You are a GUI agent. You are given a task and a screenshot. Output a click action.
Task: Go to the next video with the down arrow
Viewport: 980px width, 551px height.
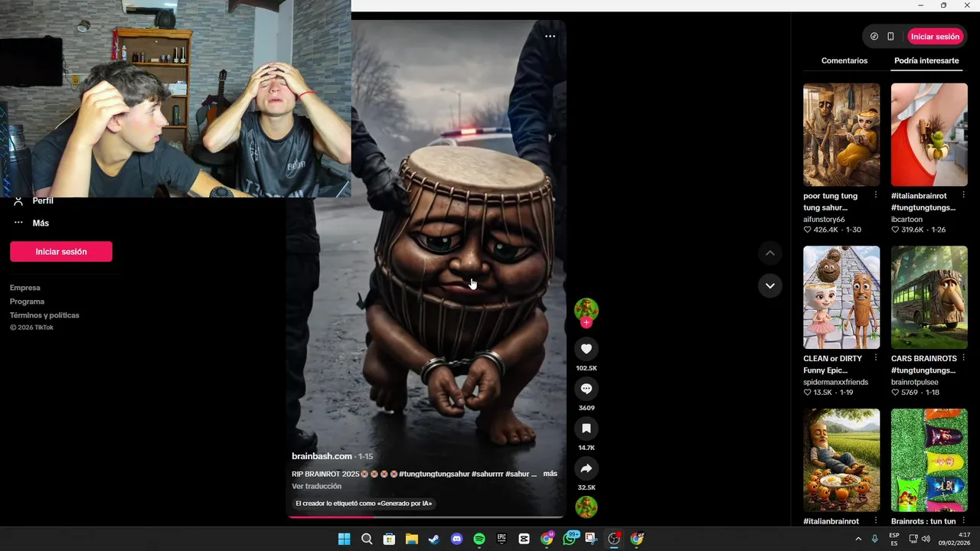(x=770, y=285)
